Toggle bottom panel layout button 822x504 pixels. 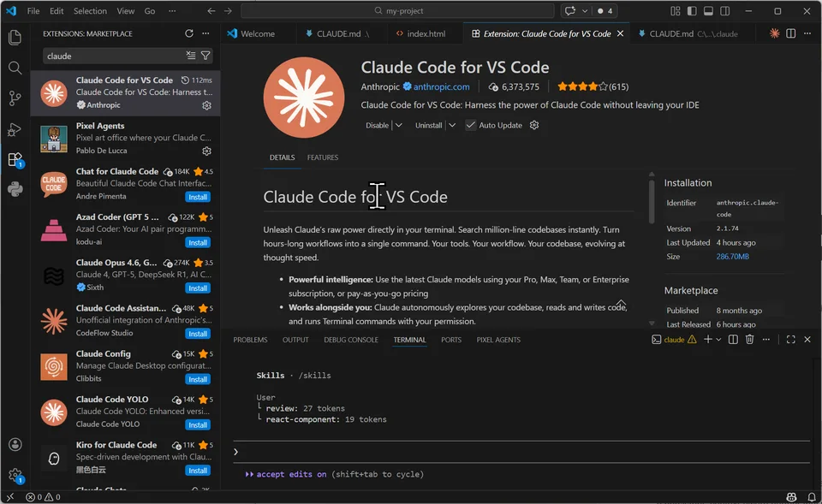(x=708, y=11)
